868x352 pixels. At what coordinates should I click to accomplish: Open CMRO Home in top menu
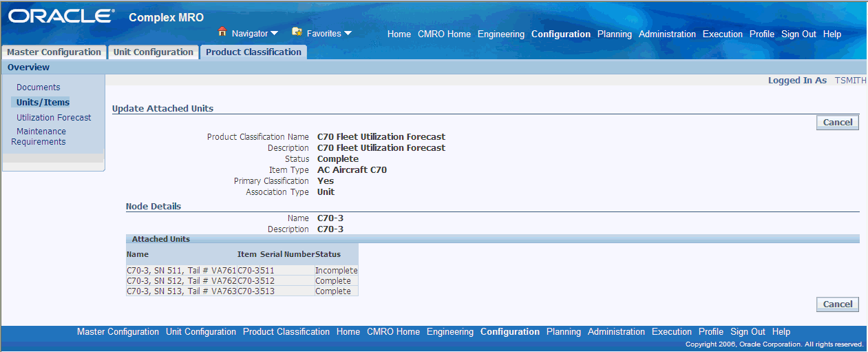point(444,34)
